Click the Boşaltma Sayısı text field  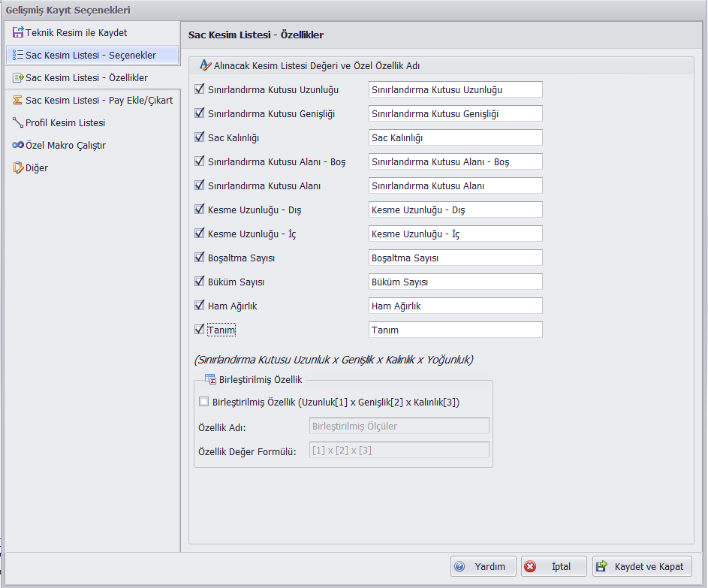[455, 258]
